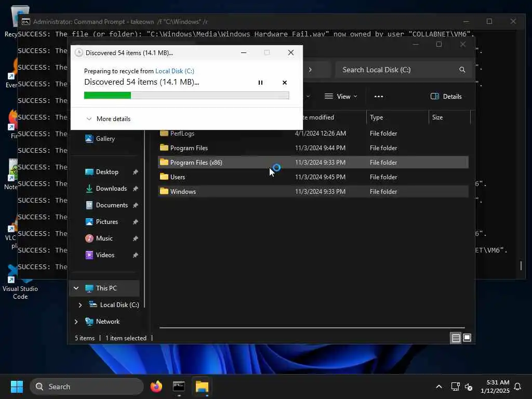Open the notifications bell icon
Screen dimensions: 532x399
517,387
